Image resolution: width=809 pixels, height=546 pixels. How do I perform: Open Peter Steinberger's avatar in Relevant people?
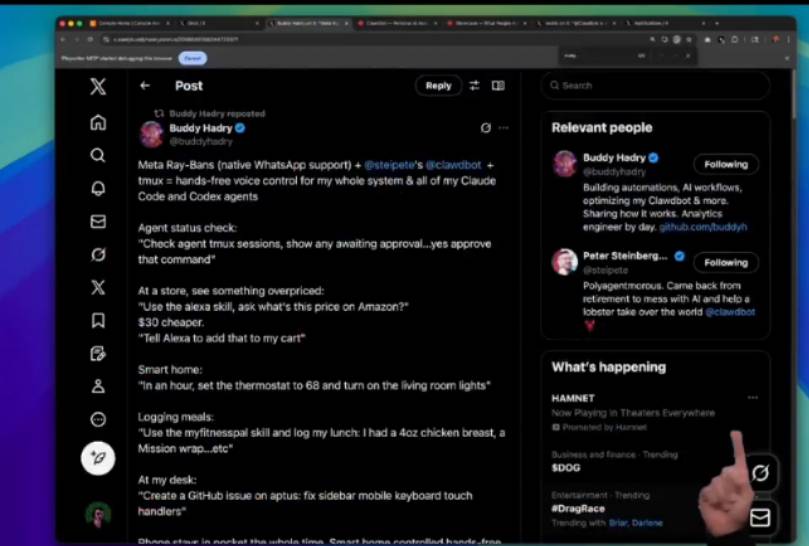coord(564,262)
